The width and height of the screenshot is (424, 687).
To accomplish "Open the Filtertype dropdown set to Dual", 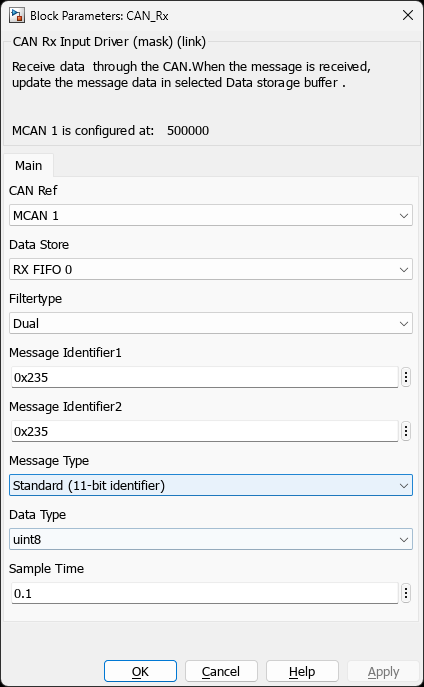I will coord(211,323).
